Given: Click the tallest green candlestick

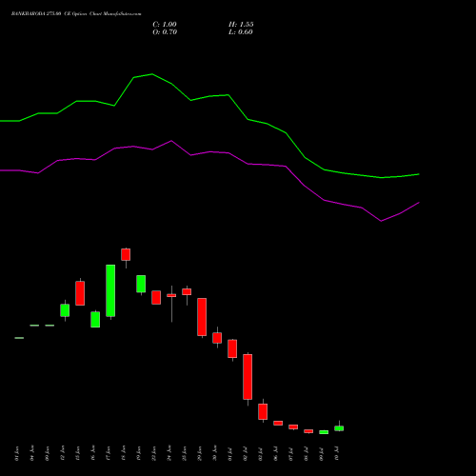Looking at the screenshot, I should pyautogui.click(x=110, y=290).
